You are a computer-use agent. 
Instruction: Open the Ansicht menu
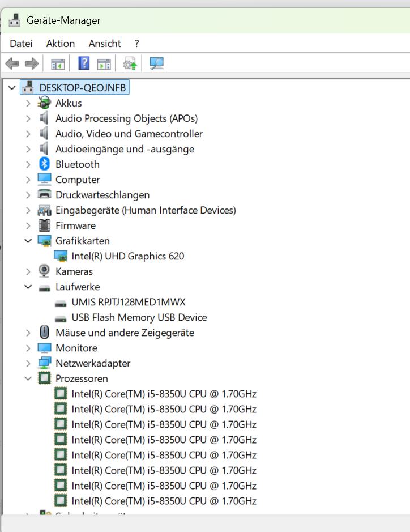point(105,44)
